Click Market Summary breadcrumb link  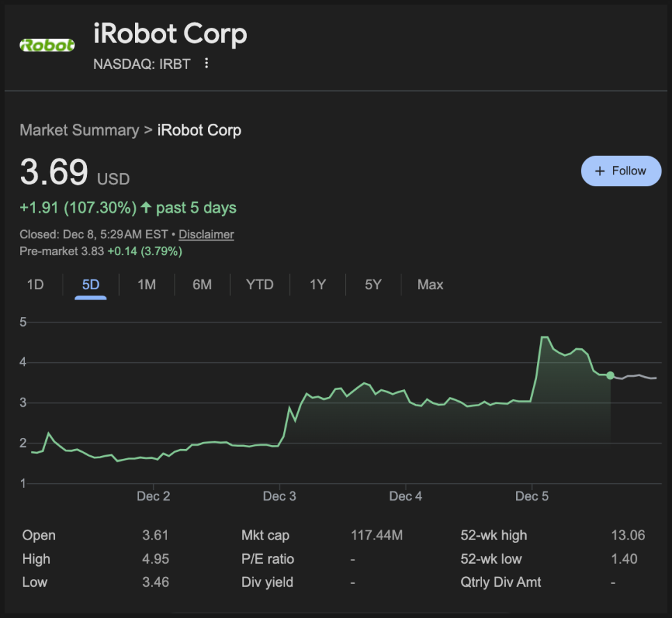click(79, 130)
